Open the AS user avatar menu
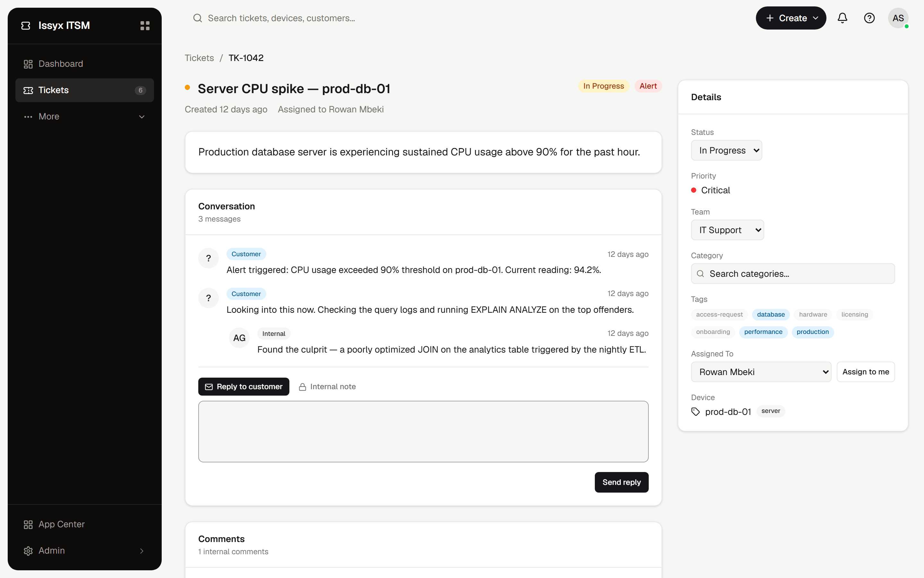This screenshot has width=924, height=578. coord(898,18)
